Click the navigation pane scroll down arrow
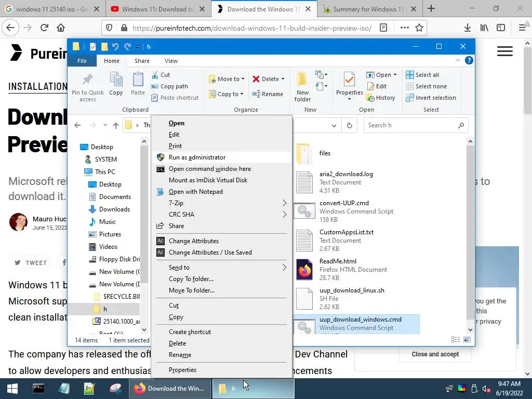532x399 pixels. [144, 329]
